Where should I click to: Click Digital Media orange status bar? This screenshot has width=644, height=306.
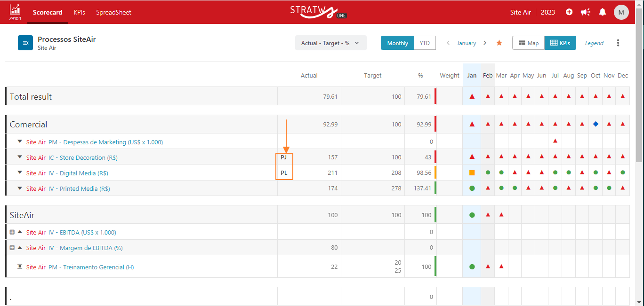click(435, 173)
